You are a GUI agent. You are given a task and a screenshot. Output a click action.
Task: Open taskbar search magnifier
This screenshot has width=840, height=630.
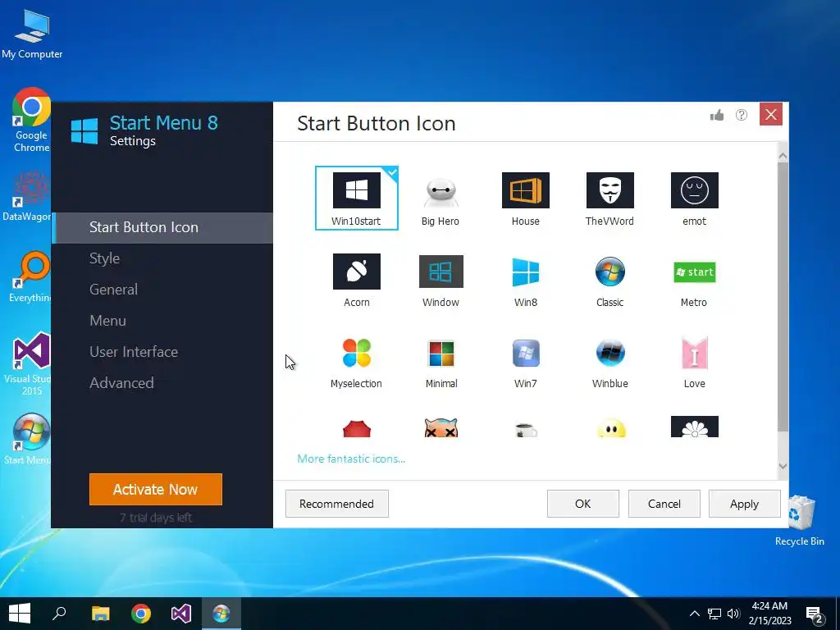point(59,614)
